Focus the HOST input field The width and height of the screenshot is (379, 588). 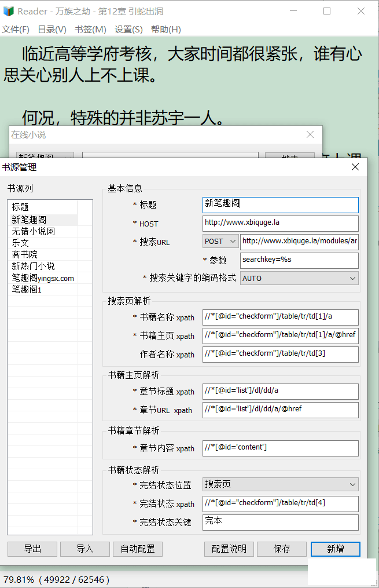pos(281,224)
